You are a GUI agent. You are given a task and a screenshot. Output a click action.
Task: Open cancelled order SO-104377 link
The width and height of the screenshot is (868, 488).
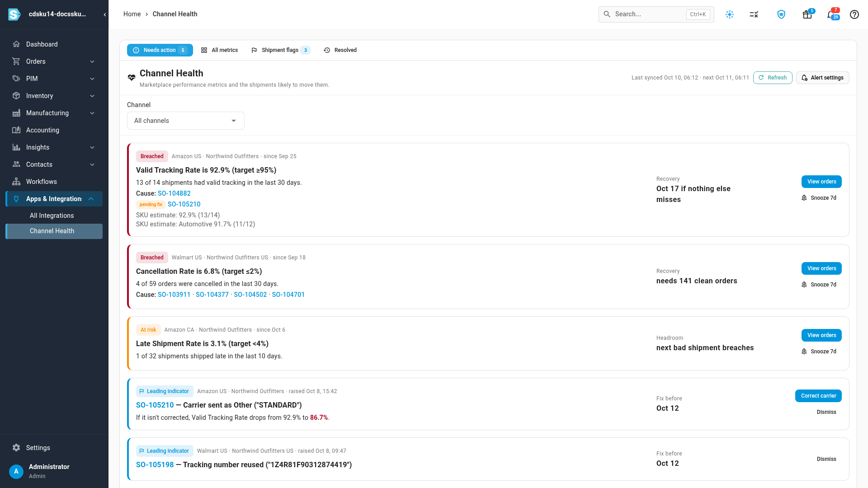[x=212, y=295]
